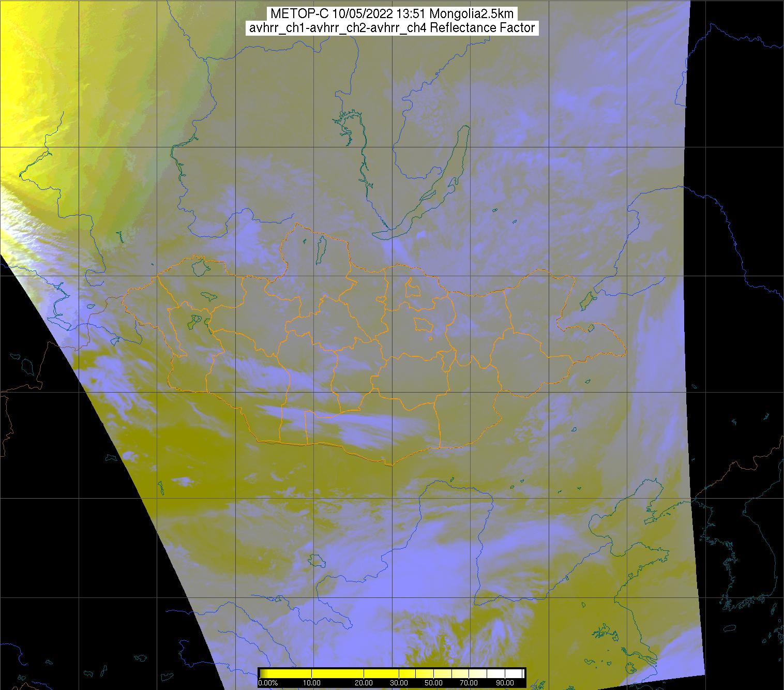Click the 20.00 label on the color scale
This screenshot has width=784, height=690.
(x=364, y=683)
